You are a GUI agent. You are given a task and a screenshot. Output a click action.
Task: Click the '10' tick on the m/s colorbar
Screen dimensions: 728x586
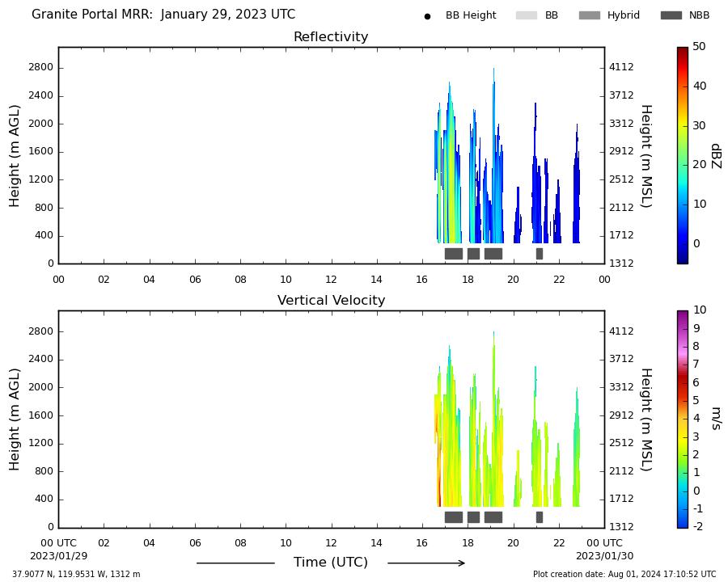700,310
